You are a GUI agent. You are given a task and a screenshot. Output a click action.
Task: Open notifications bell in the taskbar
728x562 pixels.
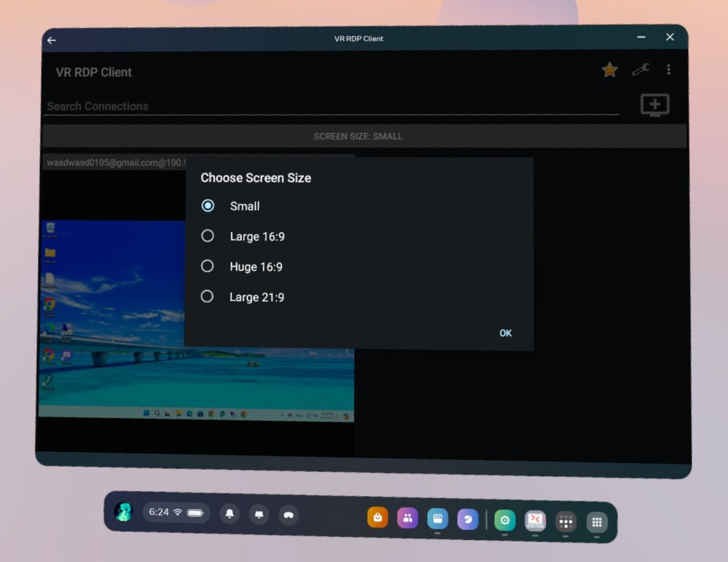pos(230,514)
